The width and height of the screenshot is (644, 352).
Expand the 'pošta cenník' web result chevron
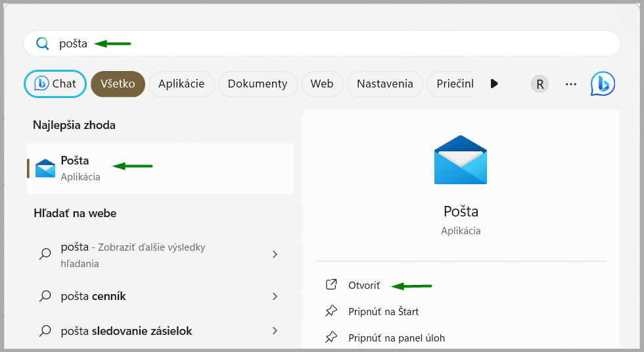[x=275, y=297]
